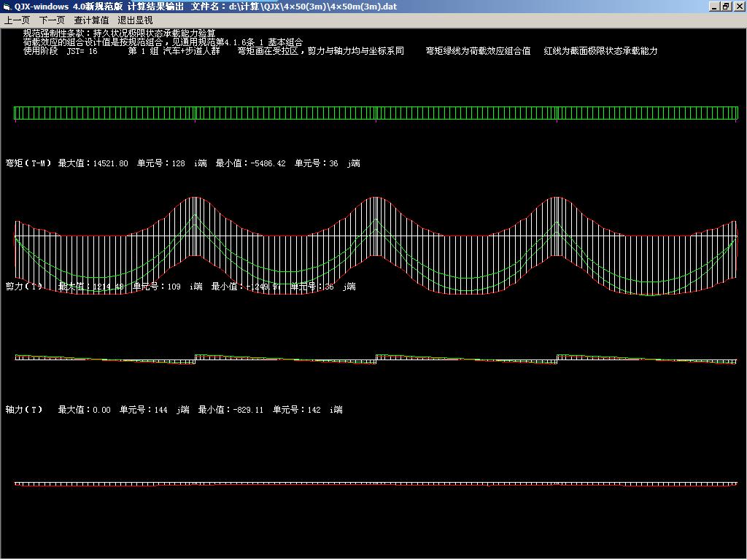Click the green beam element model strip
Viewport: 747px width, 560px height.
click(376, 113)
